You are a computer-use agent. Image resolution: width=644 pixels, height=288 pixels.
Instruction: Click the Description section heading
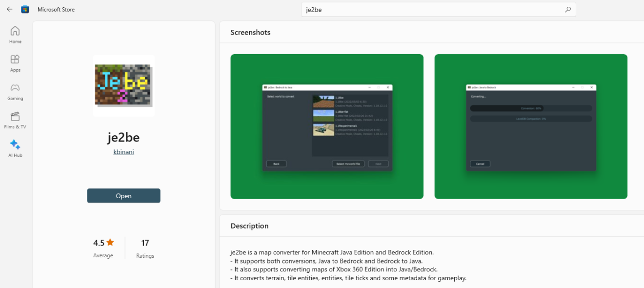pyautogui.click(x=249, y=226)
